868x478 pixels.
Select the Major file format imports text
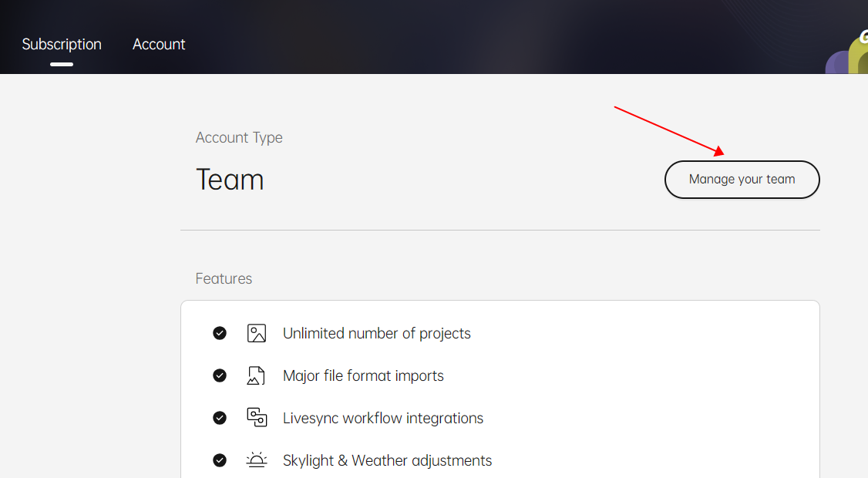tap(363, 376)
